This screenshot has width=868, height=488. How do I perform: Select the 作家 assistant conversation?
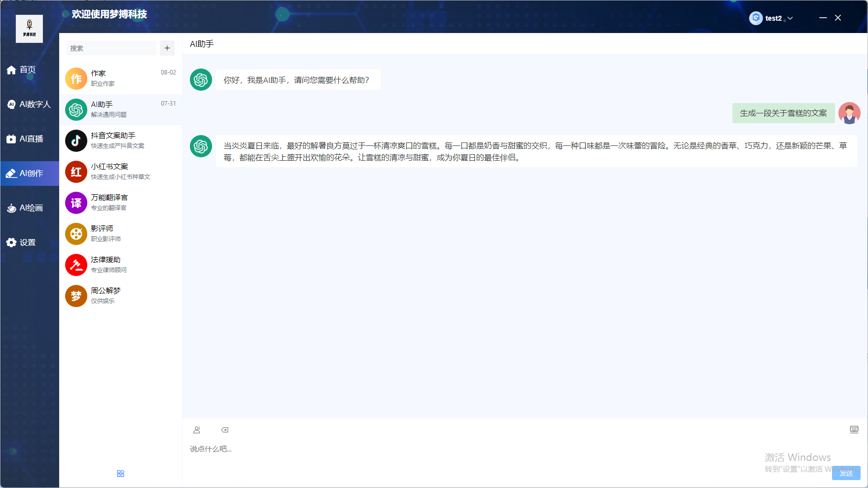coord(120,78)
